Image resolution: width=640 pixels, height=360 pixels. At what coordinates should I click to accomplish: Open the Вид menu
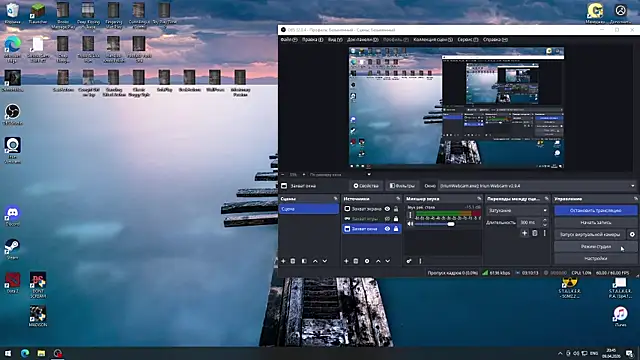point(335,40)
